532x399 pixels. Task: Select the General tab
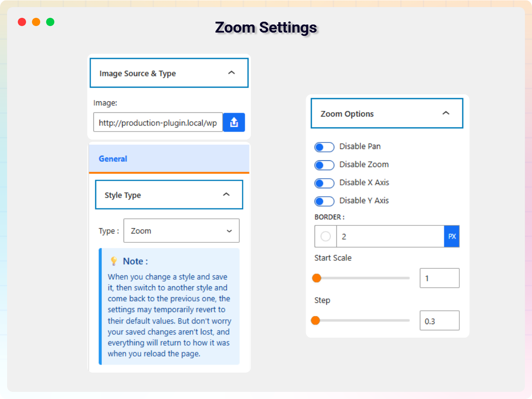click(113, 159)
